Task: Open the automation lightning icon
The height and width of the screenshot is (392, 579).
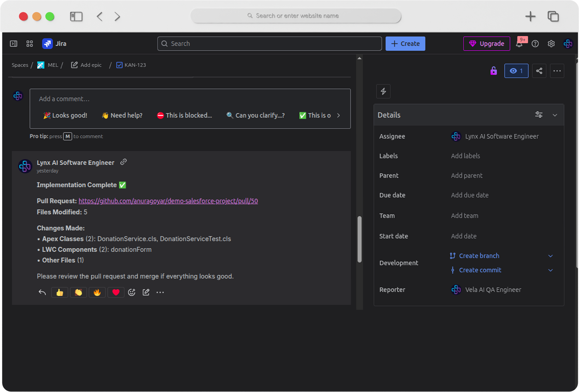Action: [x=383, y=91]
